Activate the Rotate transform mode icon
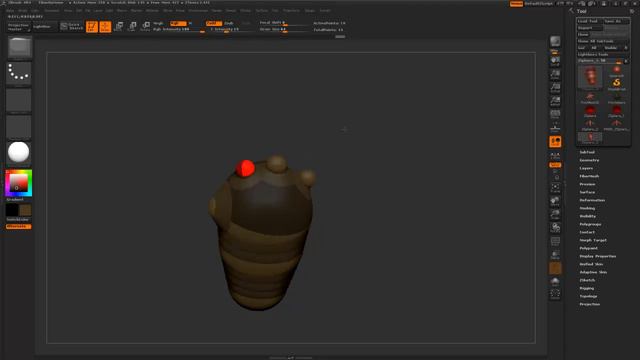 click(x=146, y=27)
